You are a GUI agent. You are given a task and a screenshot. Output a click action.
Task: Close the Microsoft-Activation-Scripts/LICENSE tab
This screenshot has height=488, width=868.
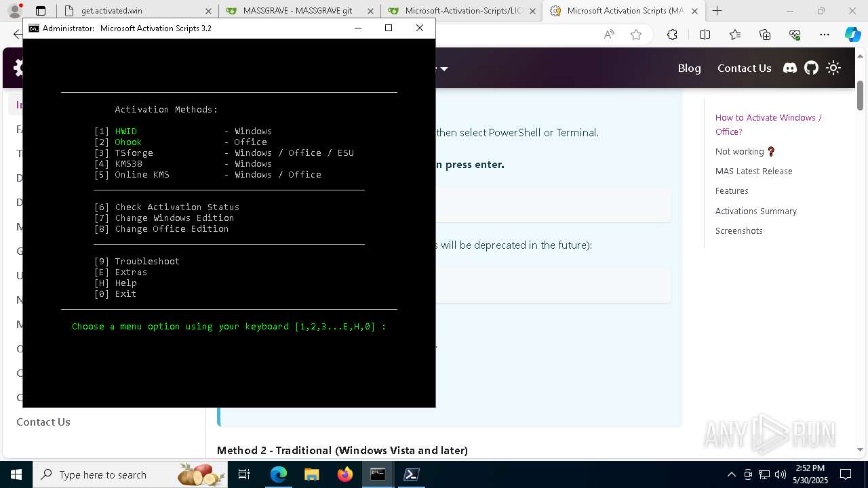coord(532,11)
